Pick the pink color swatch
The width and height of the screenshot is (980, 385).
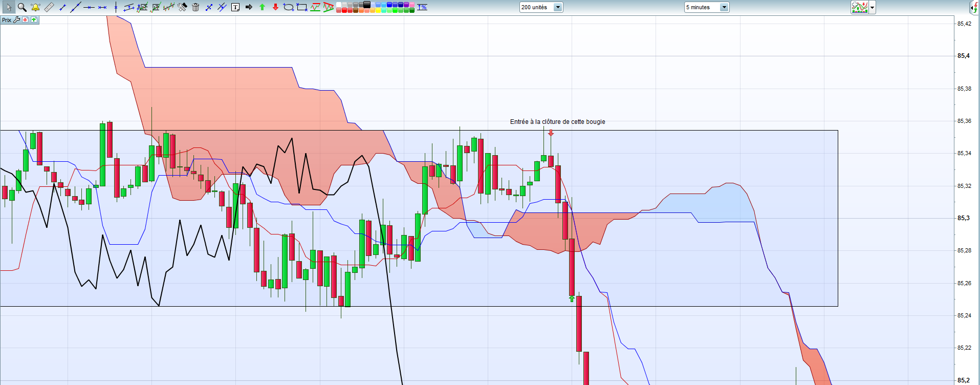(411, 5)
